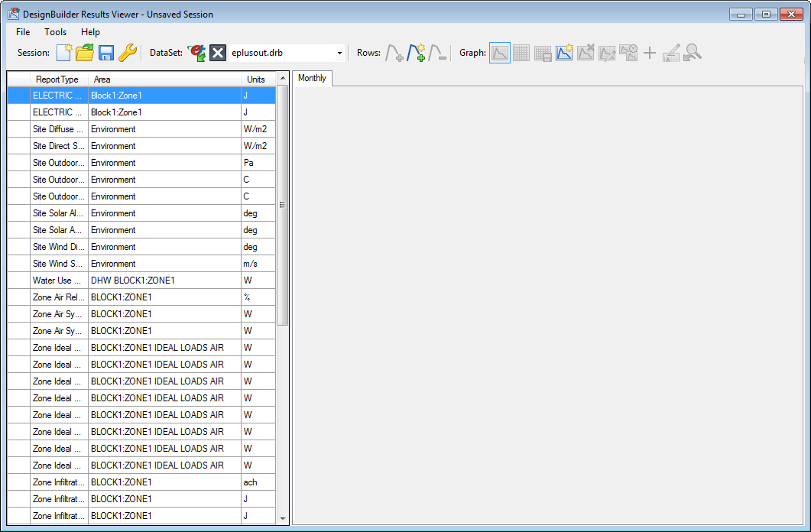Click the new graph icon with star
811x532 pixels.
tap(564, 53)
